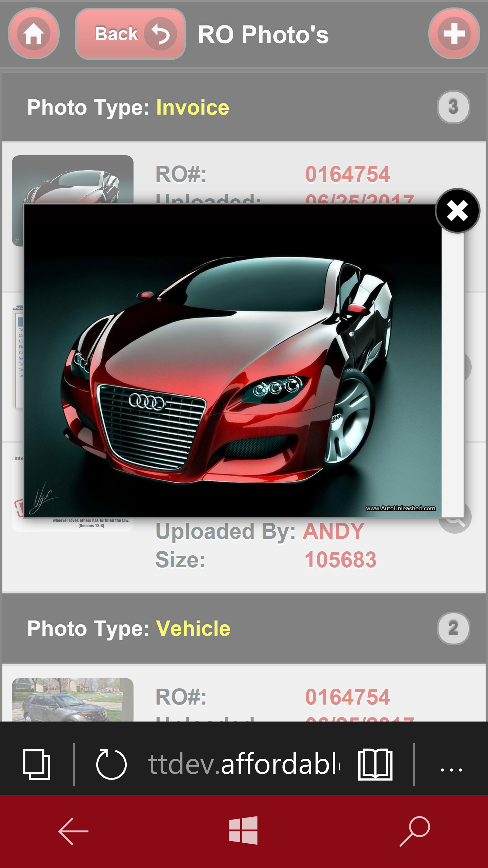Open the browser tabs icon

[37, 765]
